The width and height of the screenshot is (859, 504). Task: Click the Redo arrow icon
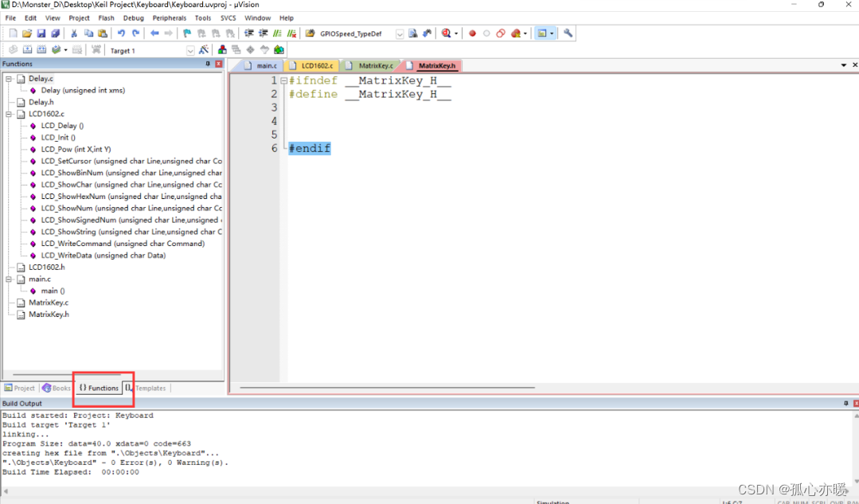click(x=135, y=33)
